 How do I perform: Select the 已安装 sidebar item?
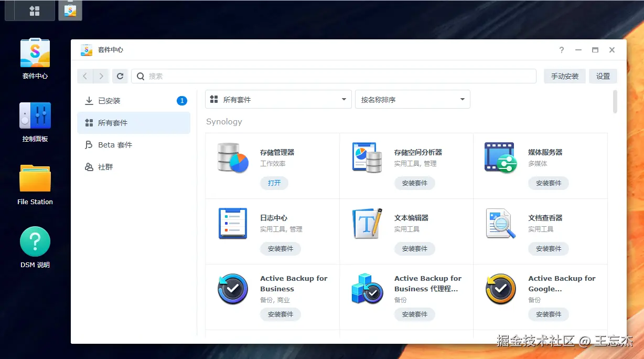[x=134, y=101]
